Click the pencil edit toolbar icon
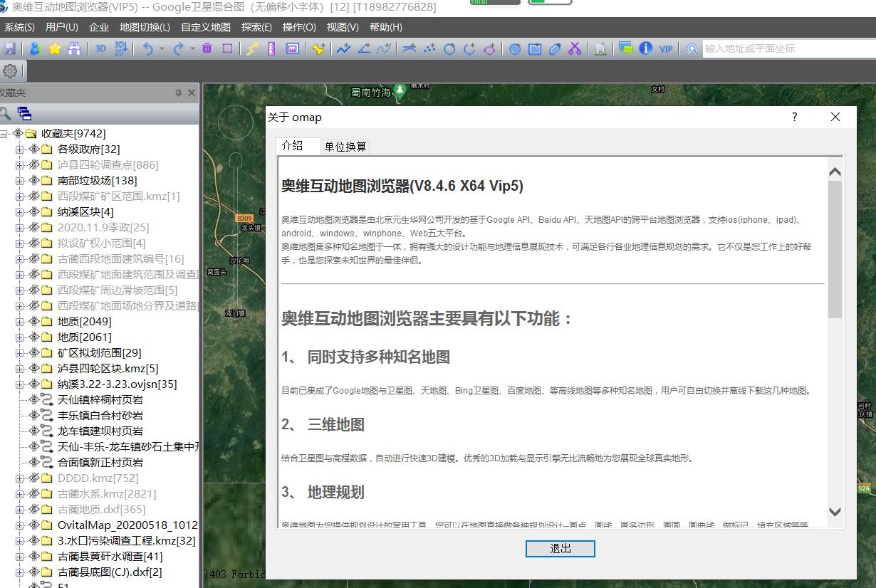This screenshot has height=588, width=876. pyautogui.click(x=555, y=48)
